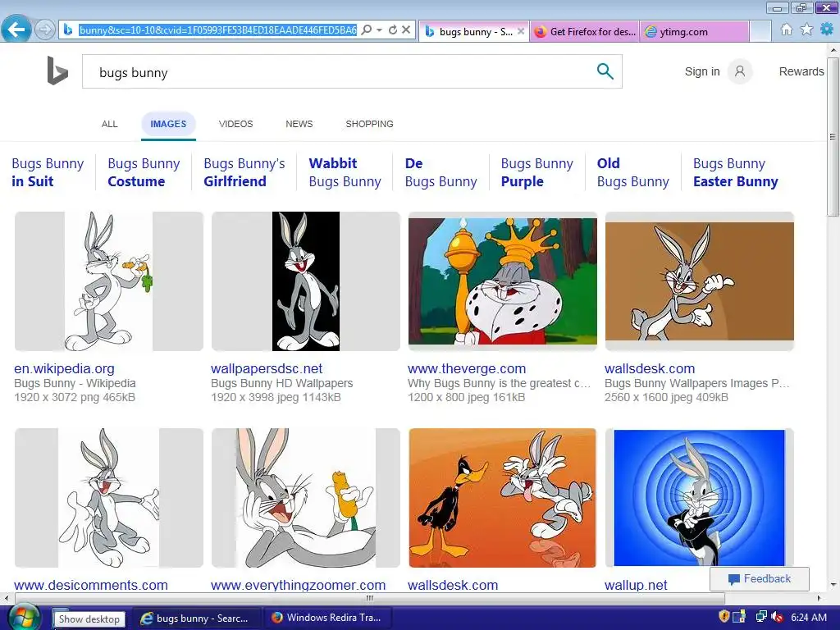
Task: Click the vertical scrollbar down arrow
Action: pos(833,585)
